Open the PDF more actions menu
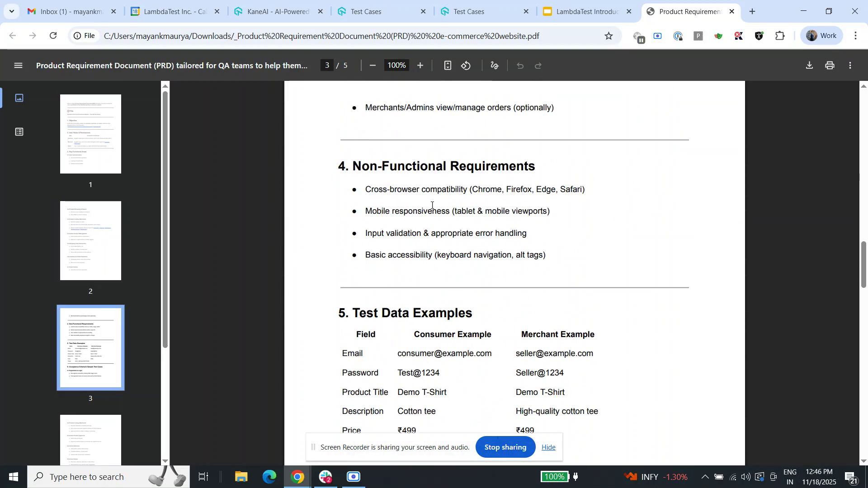This screenshot has width=868, height=488. [x=850, y=65]
